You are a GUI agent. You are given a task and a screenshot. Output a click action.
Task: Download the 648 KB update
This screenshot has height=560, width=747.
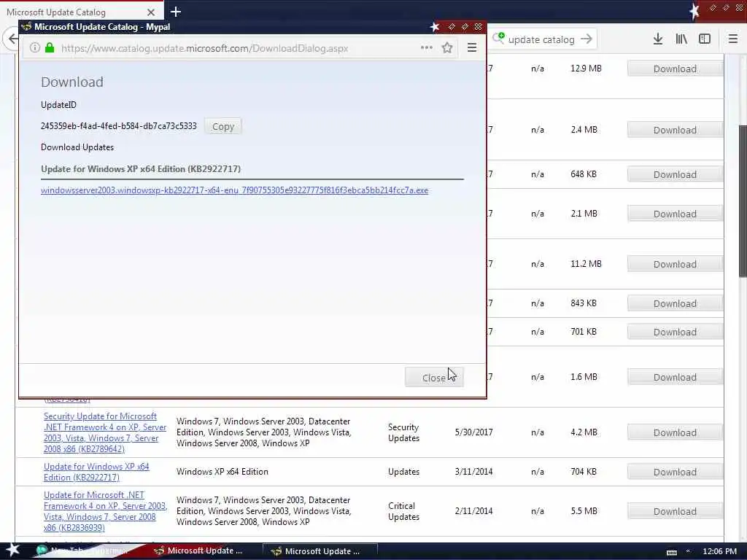[675, 174]
